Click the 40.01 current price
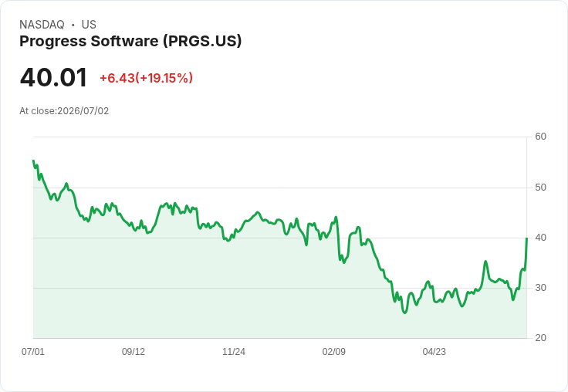The width and height of the screenshot is (568, 392). click(x=53, y=77)
